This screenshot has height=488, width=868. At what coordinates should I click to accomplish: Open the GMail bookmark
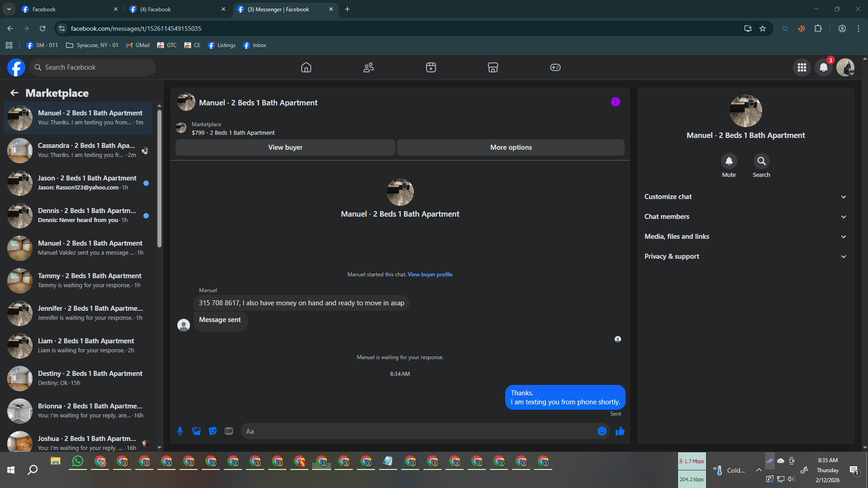click(138, 45)
